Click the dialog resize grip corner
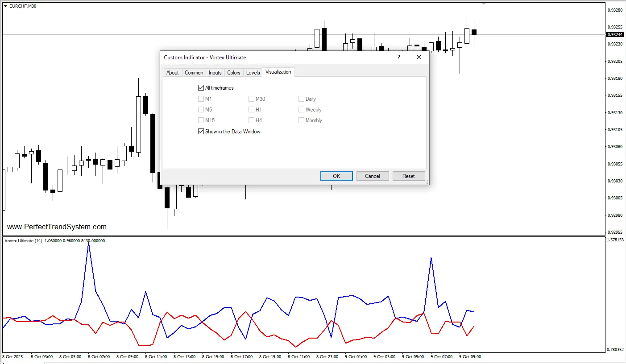 427,182
